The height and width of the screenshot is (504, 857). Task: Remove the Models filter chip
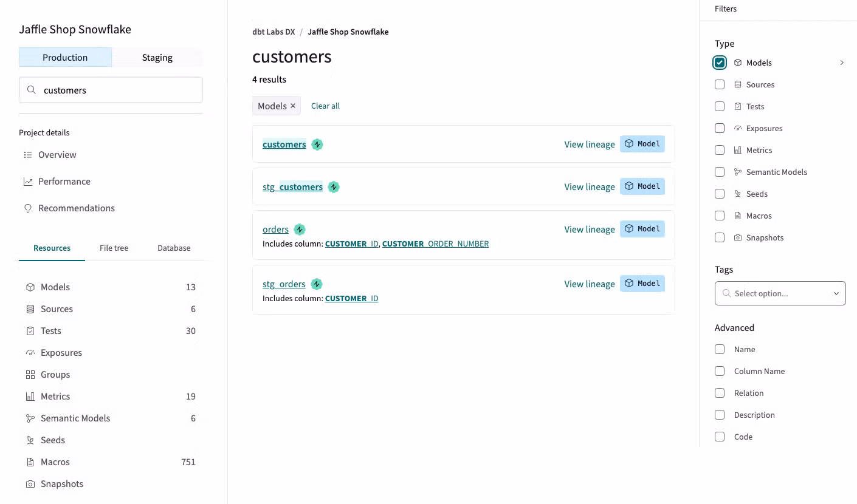tap(292, 106)
